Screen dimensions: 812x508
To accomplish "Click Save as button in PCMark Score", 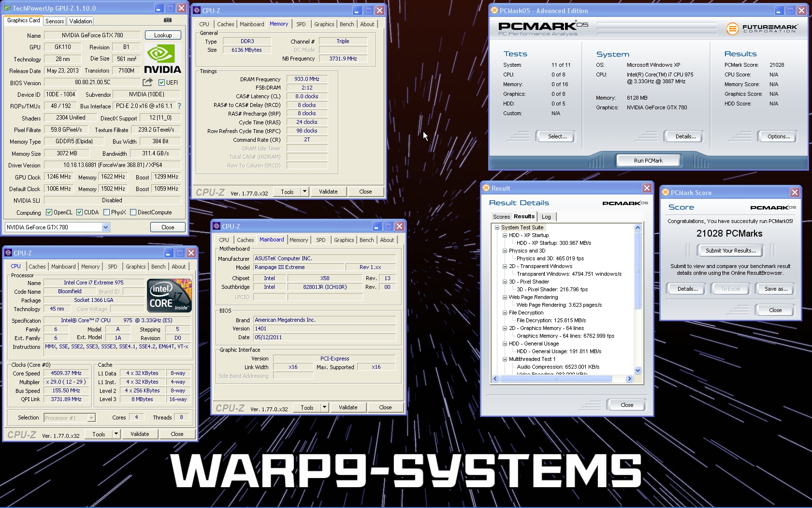I will coord(776,289).
